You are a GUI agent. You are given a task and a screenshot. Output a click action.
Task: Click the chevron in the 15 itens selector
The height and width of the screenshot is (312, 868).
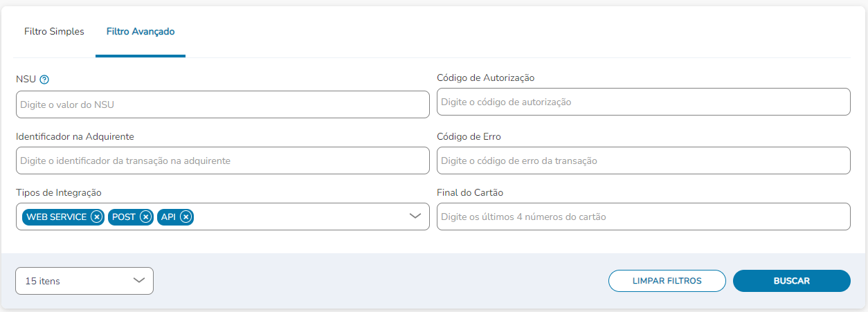tap(138, 280)
